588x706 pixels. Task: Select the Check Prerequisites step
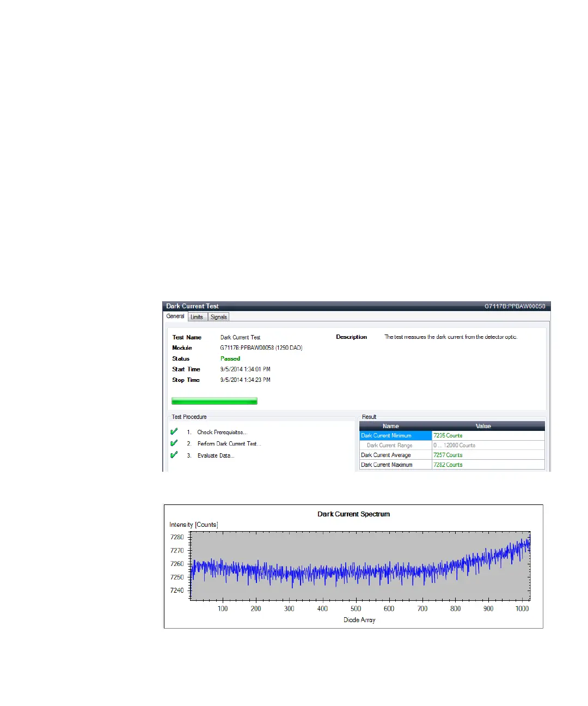[222, 433]
